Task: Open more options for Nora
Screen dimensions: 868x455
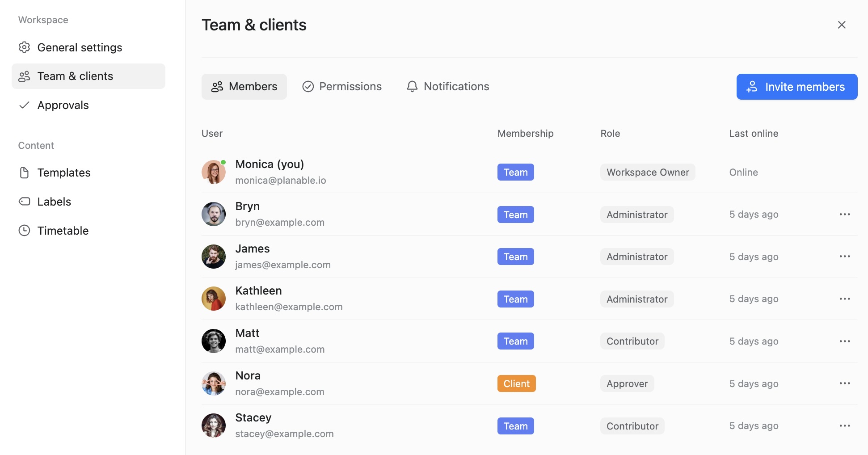Action: tap(845, 383)
